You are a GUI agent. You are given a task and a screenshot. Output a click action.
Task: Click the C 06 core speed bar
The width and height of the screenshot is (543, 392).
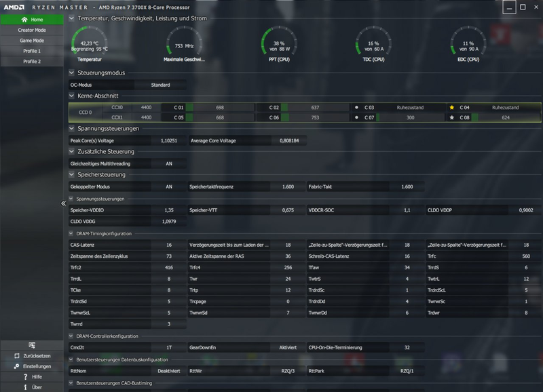315,117
